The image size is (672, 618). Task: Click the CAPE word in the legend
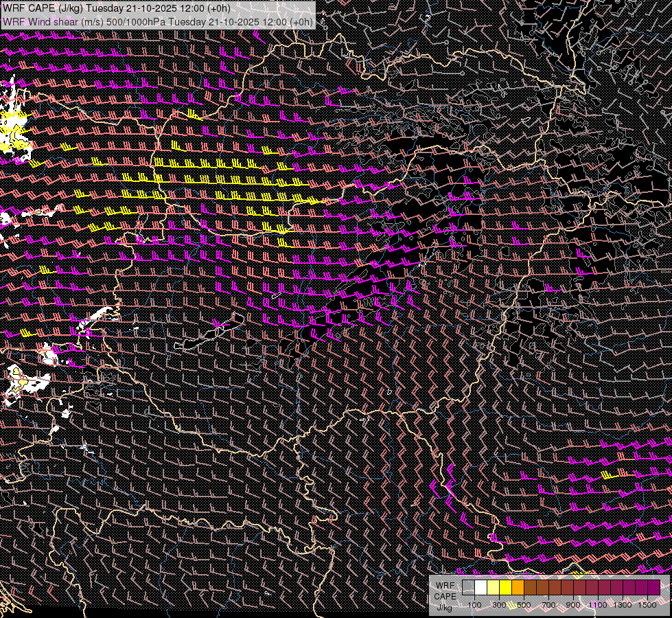pos(445,597)
